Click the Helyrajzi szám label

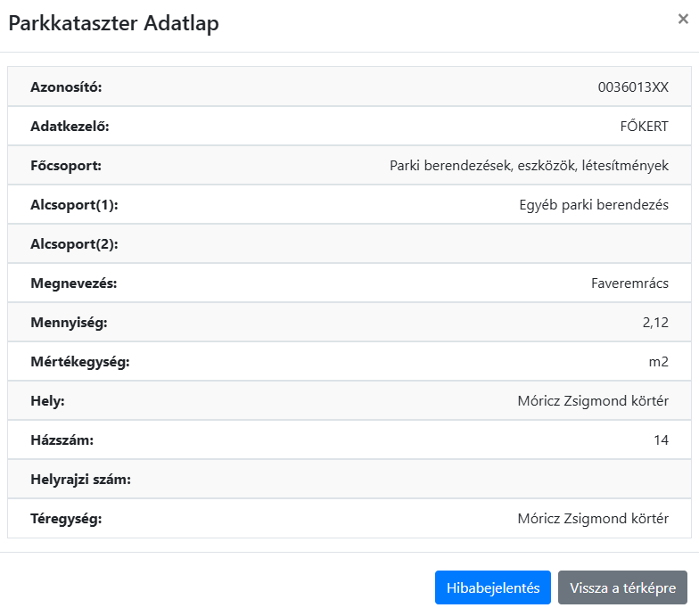coord(81,480)
